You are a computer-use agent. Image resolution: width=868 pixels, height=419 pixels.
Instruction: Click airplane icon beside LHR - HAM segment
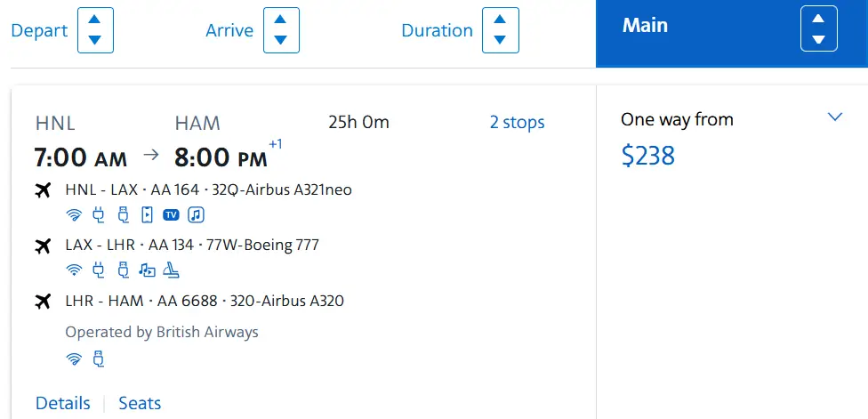pos(43,302)
